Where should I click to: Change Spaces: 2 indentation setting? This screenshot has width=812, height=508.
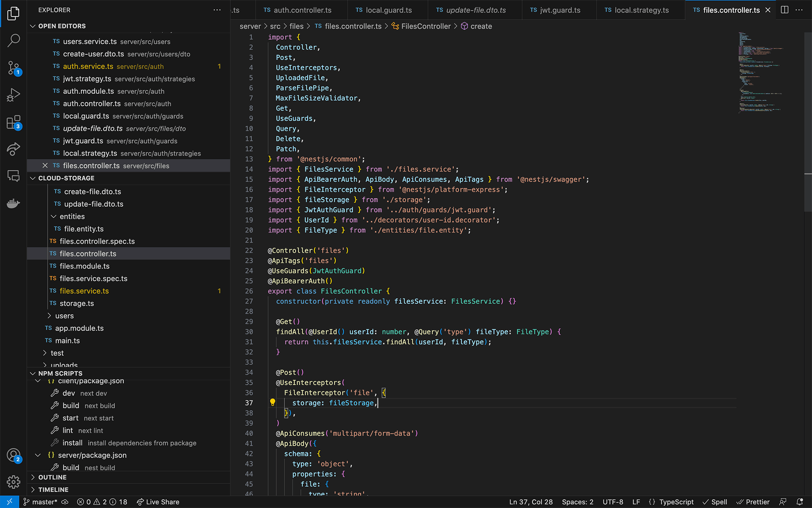coord(577,502)
